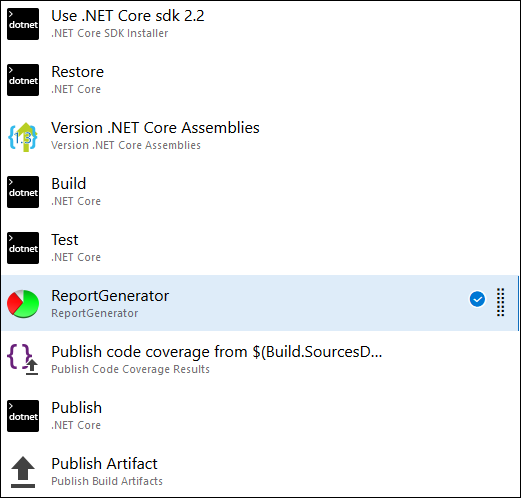Click the dotnet icon beside Use .NET Core sdk 2.2
This screenshot has width=521, height=498.
point(23,24)
